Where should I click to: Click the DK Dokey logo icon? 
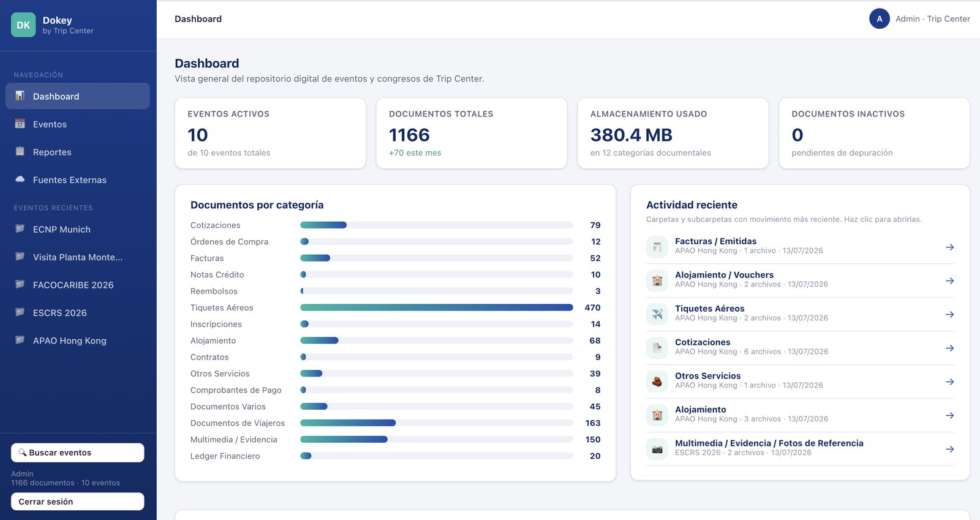23,25
